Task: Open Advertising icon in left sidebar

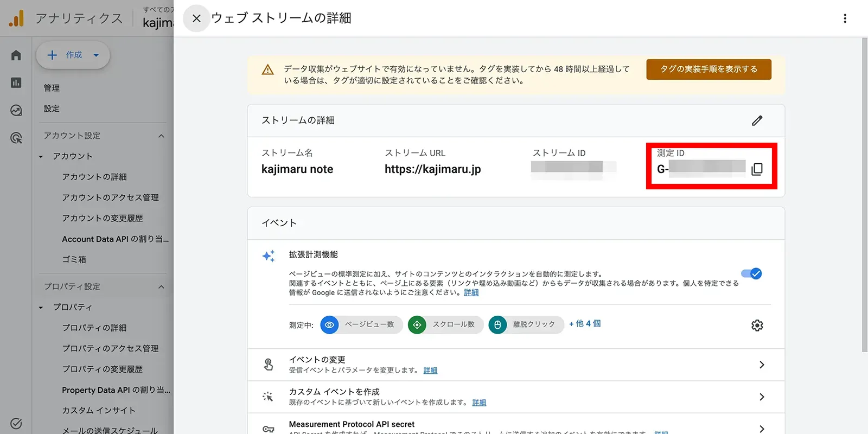Action: pos(16,138)
